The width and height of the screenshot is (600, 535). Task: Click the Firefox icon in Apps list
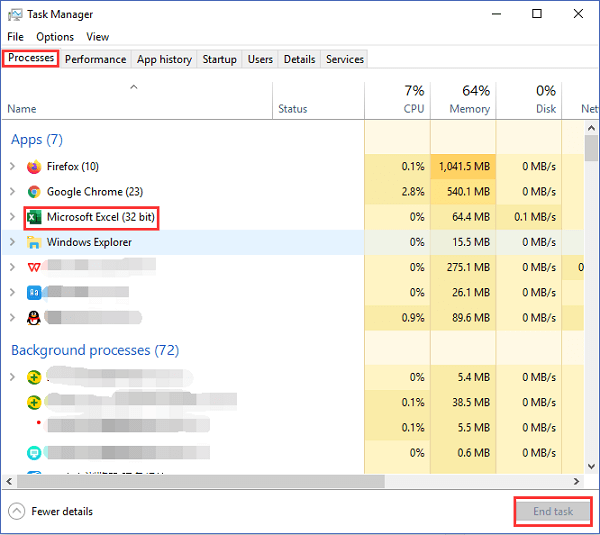pos(34,167)
